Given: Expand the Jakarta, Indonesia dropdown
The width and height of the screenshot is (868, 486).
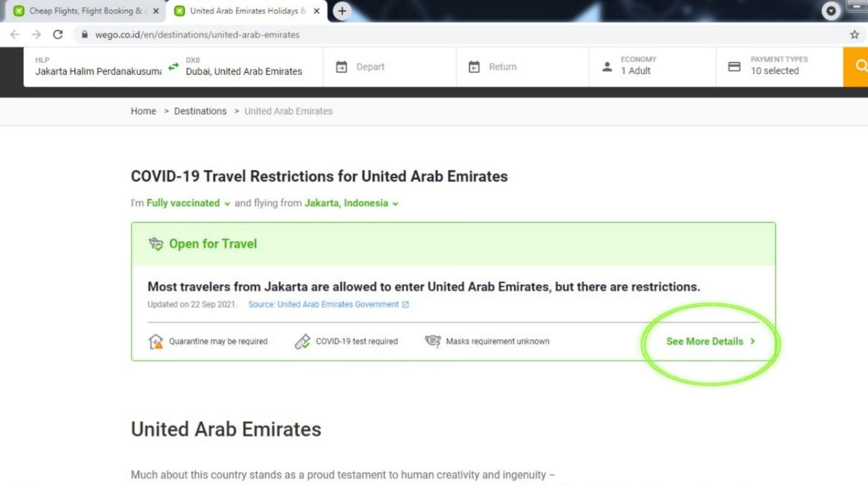Looking at the screenshot, I should [x=352, y=203].
